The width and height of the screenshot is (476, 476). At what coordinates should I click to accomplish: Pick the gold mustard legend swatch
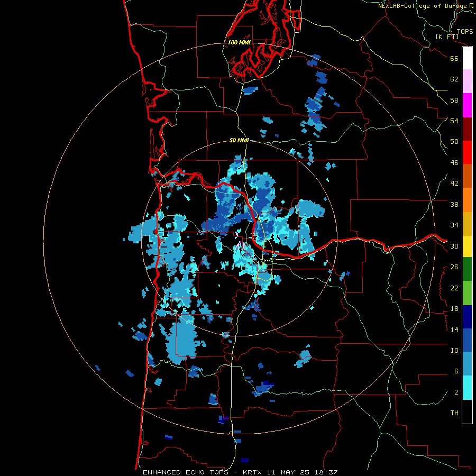[x=467, y=224]
